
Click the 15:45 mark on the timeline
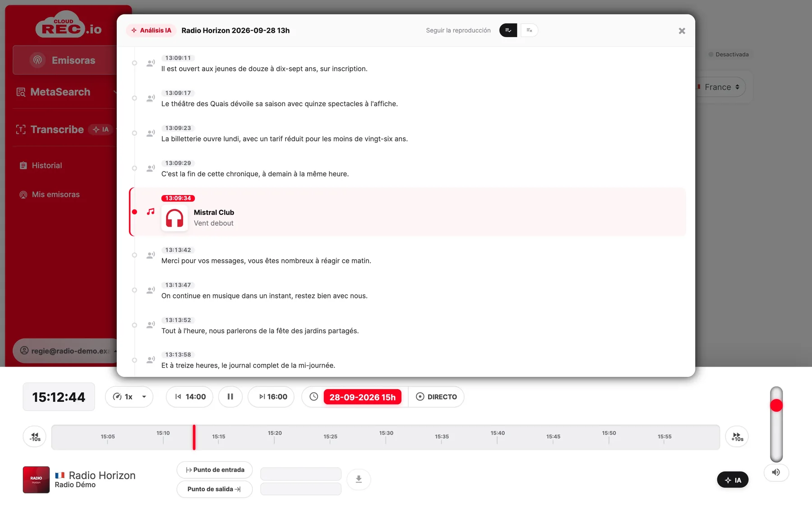[553, 438]
